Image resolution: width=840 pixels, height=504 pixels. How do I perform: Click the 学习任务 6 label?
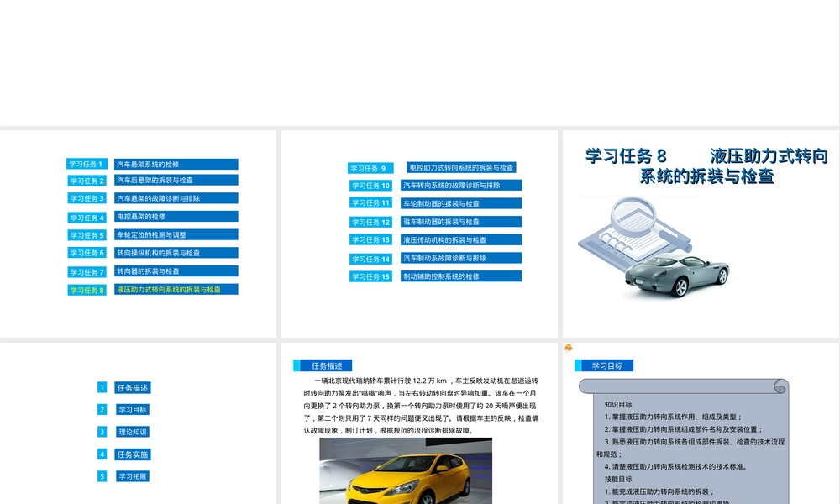[87, 253]
